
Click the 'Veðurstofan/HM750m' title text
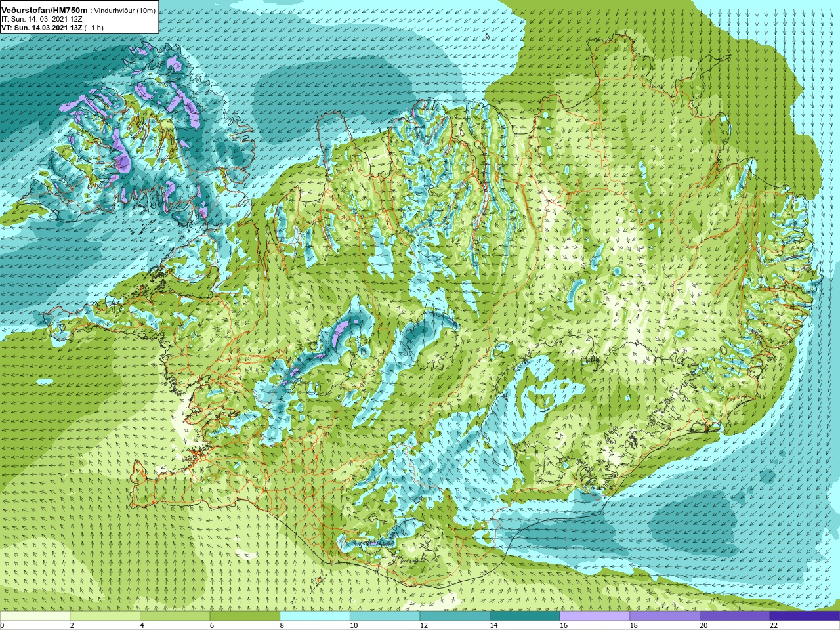pyautogui.click(x=45, y=10)
